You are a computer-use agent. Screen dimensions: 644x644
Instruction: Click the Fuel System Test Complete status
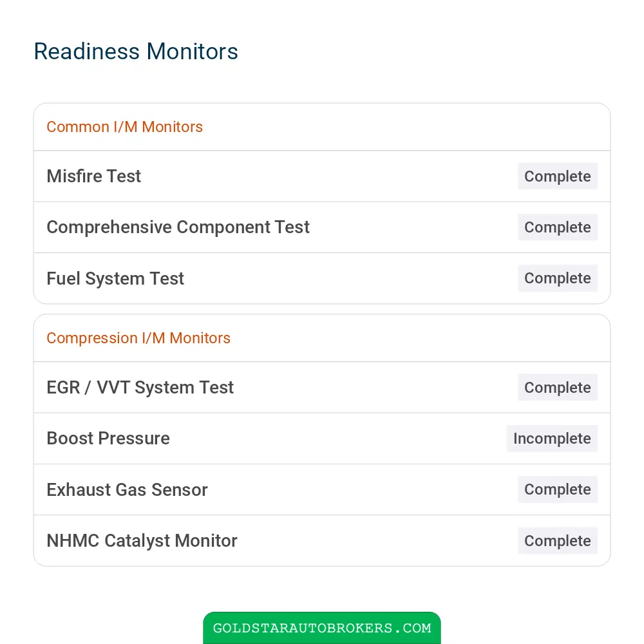tap(557, 278)
